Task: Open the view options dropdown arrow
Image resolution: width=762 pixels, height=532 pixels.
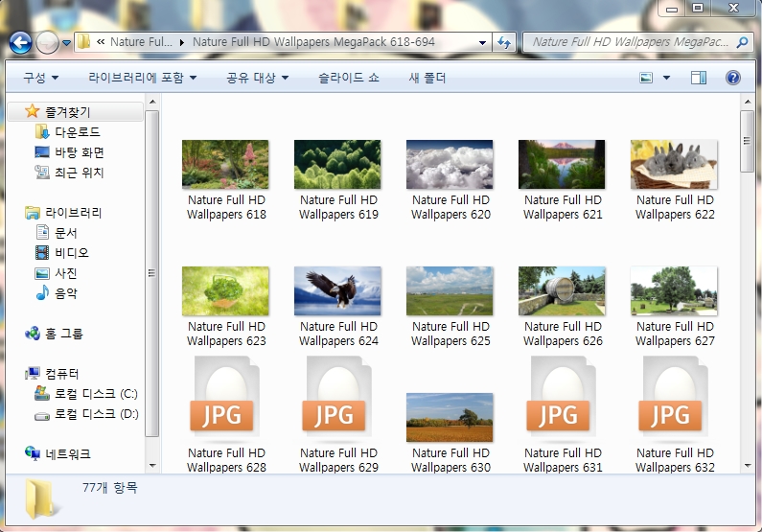Action: tap(666, 78)
